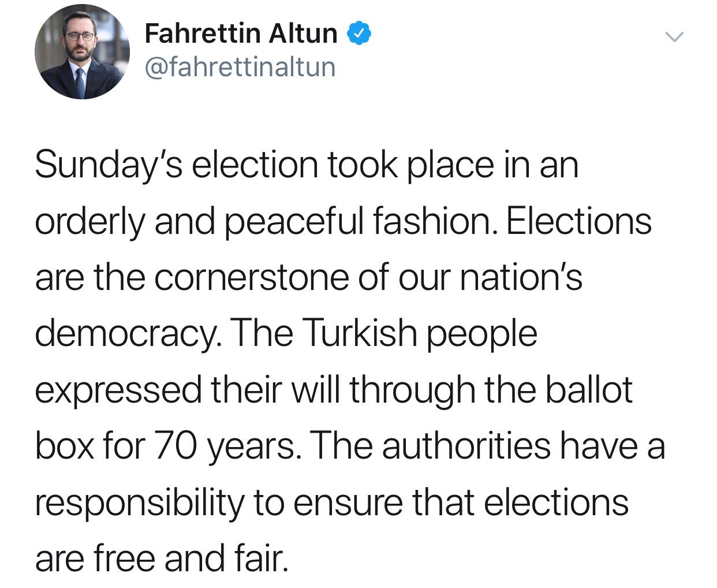
Task: Open the tweet options chevron menu
Action: click(x=674, y=38)
